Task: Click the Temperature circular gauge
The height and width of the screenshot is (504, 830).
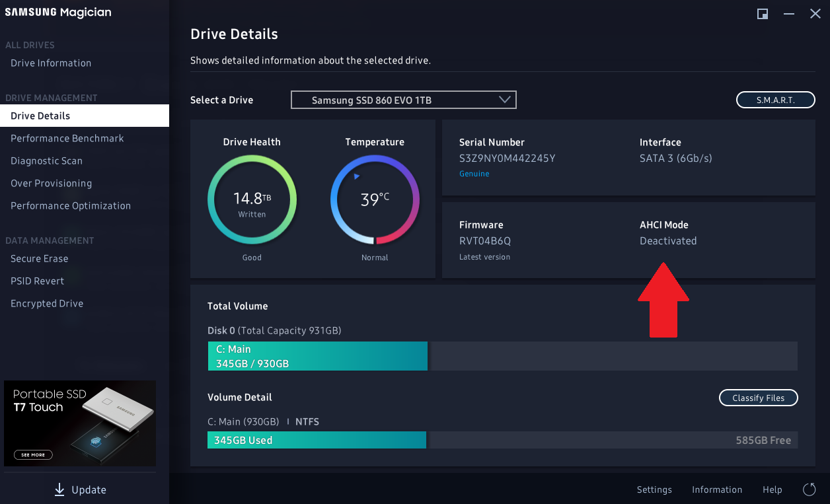Action: coord(375,199)
